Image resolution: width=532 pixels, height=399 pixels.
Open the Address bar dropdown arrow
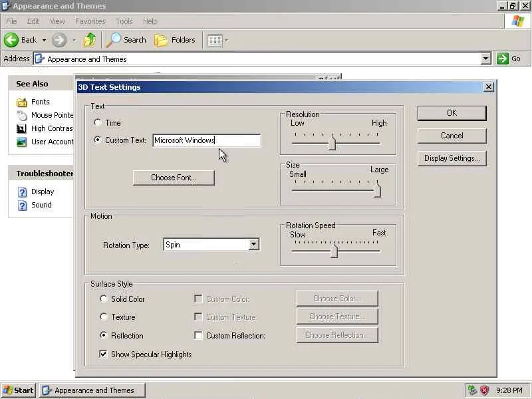(485, 59)
